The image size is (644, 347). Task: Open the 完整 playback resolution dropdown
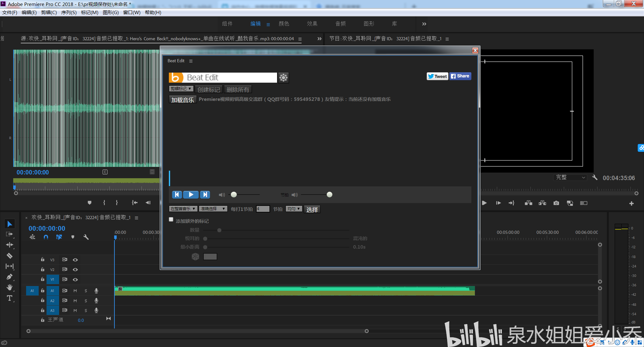[570, 178]
